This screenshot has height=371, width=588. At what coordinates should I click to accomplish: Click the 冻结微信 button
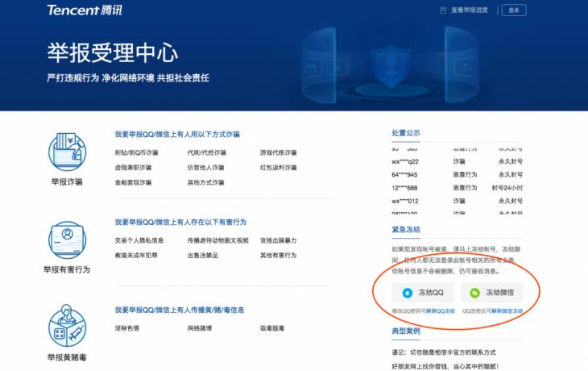[492, 293]
